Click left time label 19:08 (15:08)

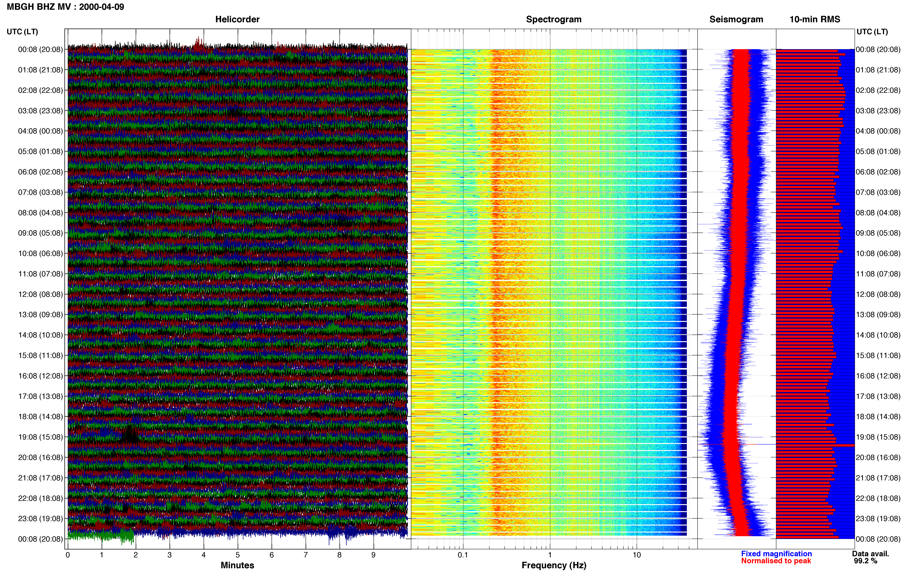[40, 437]
